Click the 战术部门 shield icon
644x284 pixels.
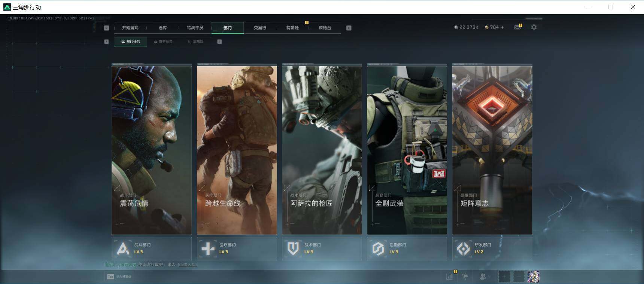click(x=293, y=248)
